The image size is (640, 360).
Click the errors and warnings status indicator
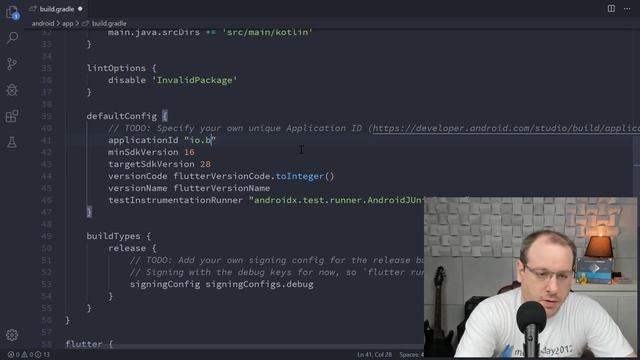coord(29,354)
